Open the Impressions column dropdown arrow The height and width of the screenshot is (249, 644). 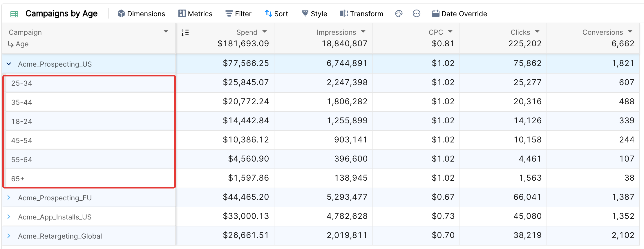[363, 32]
